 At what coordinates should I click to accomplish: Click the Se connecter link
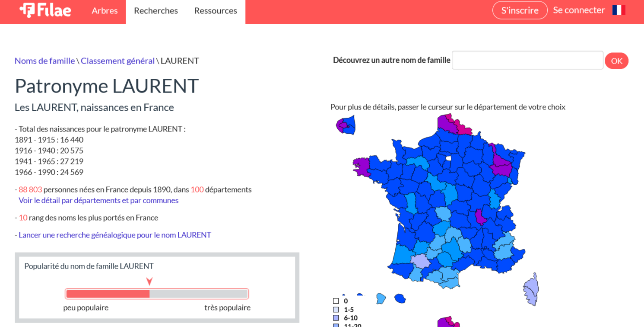pyautogui.click(x=579, y=10)
